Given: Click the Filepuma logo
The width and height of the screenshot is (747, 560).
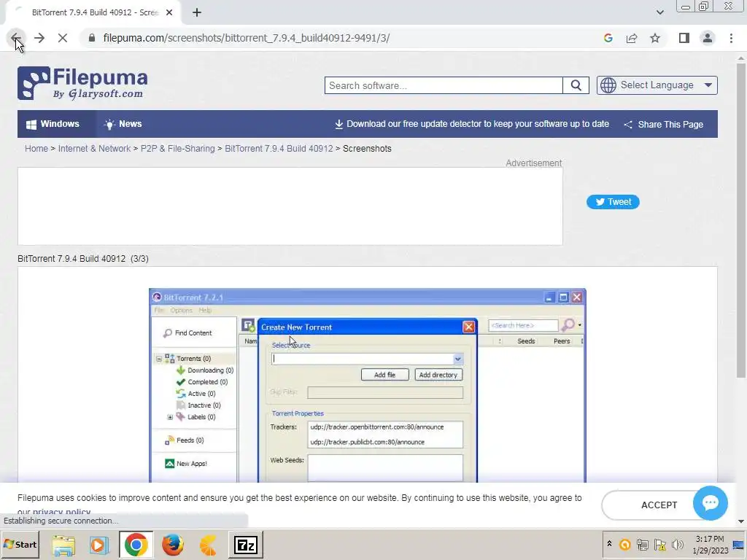Looking at the screenshot, I should 82,83.
